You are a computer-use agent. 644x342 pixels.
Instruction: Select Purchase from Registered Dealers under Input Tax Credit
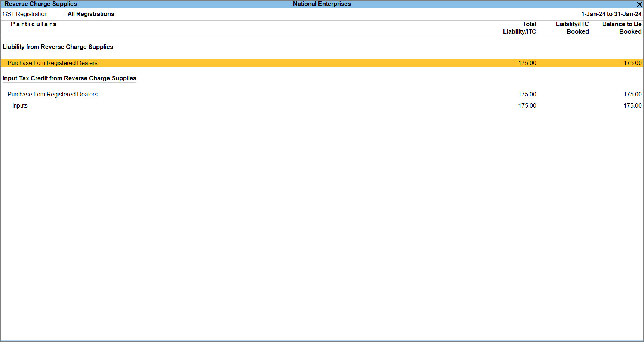coord(52,95)
